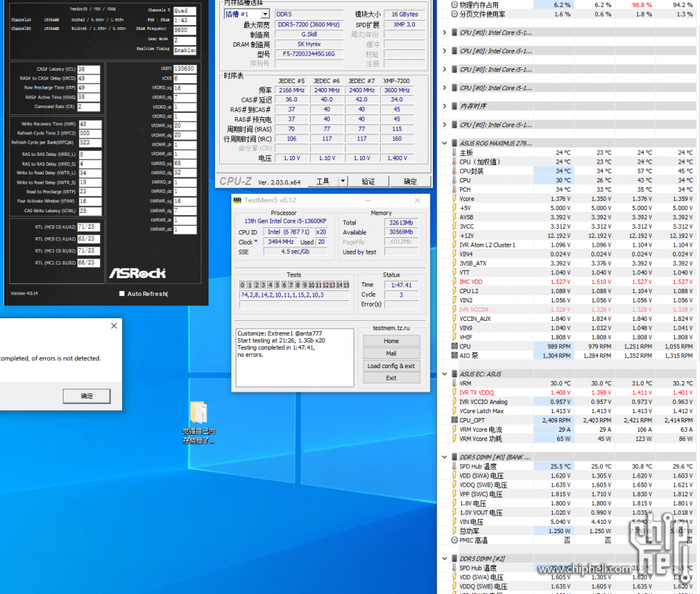This screenshot has width=700, height=594.
Task: Click the IMC VDD row label in HWiNFO
Action: [471, 282]
